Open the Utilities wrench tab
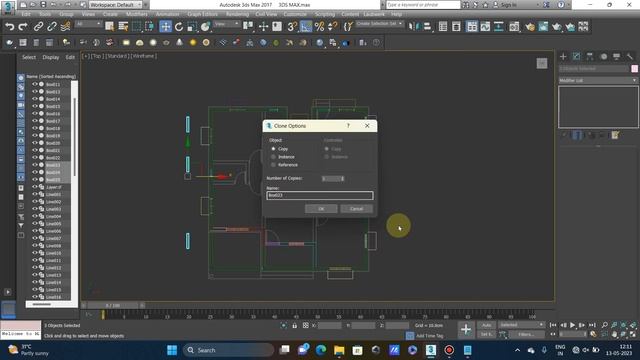Screen dimensions: 640x360 tap(630, 56)
